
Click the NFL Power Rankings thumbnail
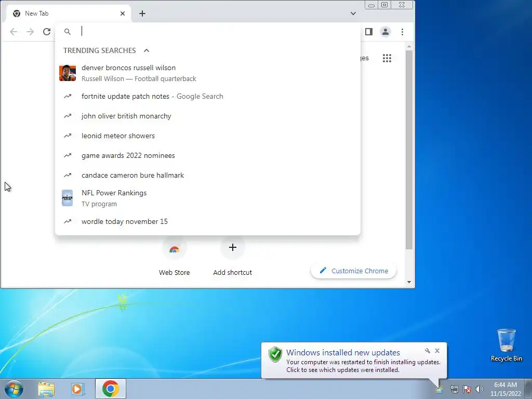point(67,198)
